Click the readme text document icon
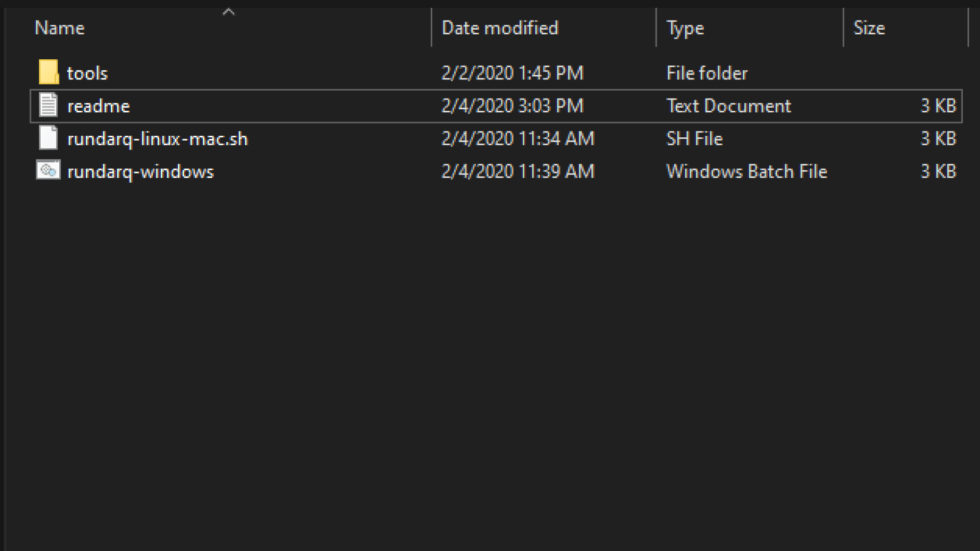The image size is (980, 551). tap(48, 105)
